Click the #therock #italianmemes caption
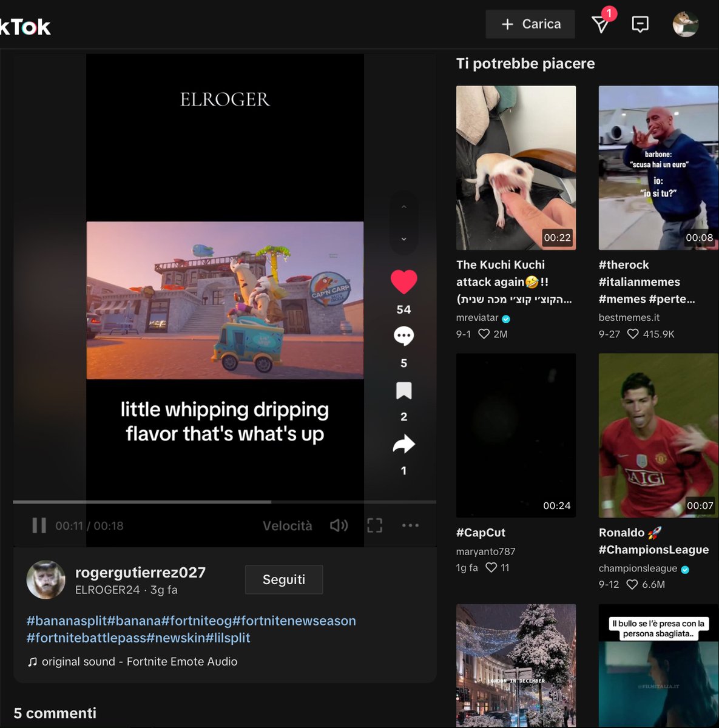This screenshot has width=719, height=728. pyautogui.click(x=647, y=281)
